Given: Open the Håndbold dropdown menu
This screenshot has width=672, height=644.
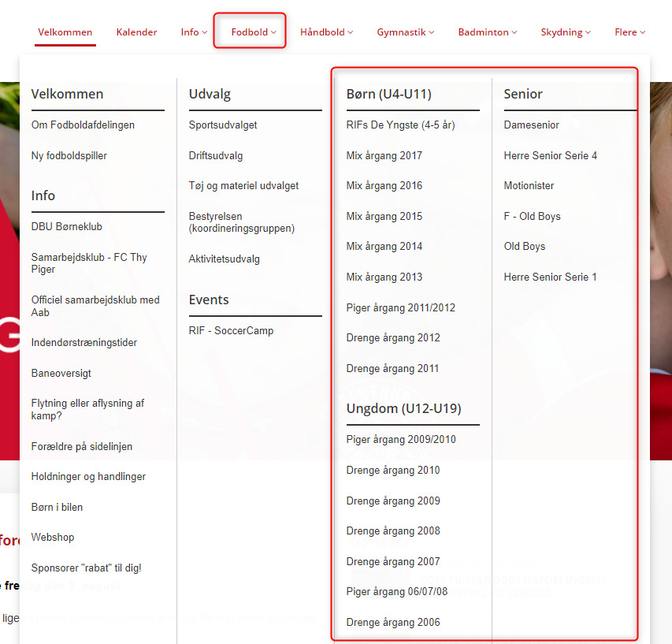Looking at the screenshot, I should (x=326, y=32).
